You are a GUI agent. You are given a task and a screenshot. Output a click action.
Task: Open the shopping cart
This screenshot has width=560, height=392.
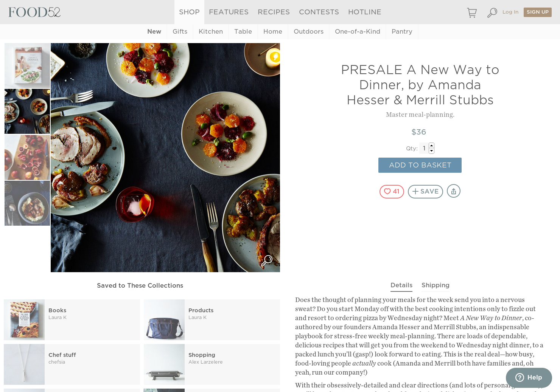click(471, 12)
